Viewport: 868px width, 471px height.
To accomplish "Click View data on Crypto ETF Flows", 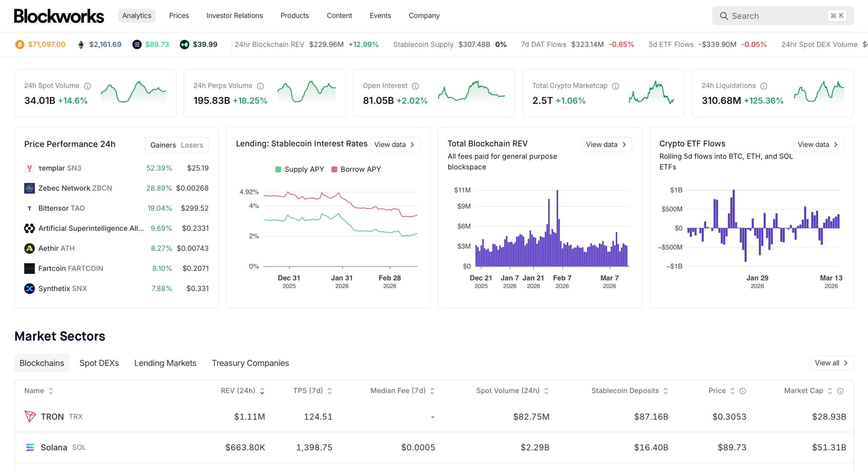I will (818, 145).
